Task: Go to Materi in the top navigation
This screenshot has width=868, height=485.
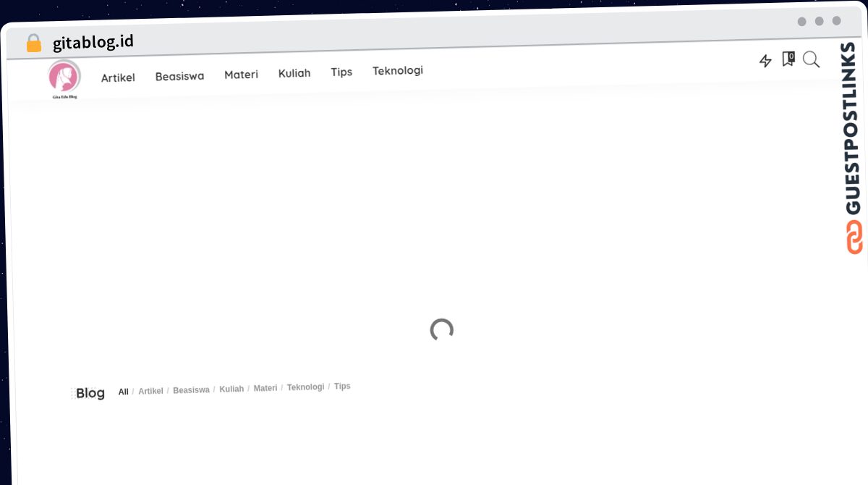Action: [241, 75]
